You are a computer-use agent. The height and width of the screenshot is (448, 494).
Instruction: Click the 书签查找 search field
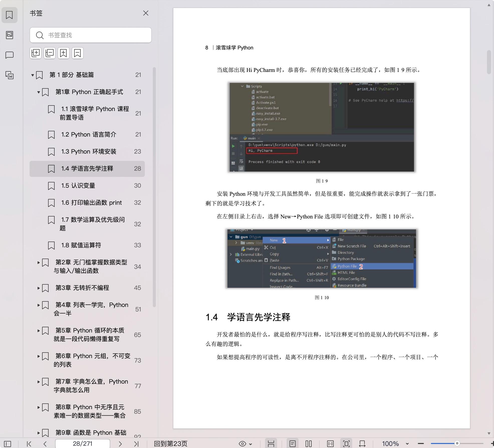(x=91, y=35)
